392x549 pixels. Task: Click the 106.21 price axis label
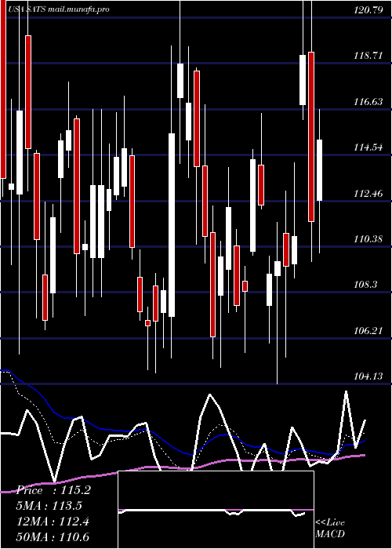tap(368, 330)
